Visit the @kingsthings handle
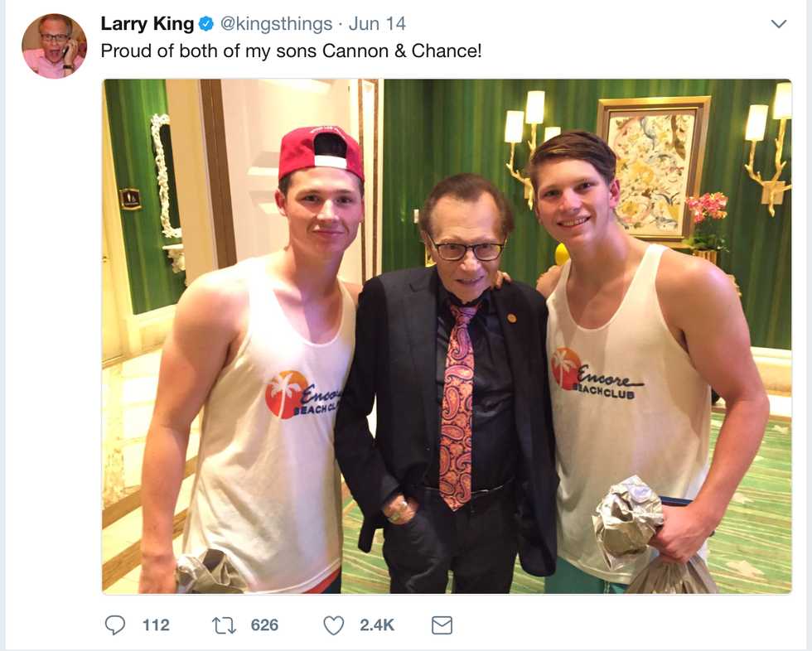Image resolution: width=812 pixels, height=651 pixels. coord(276,24)
